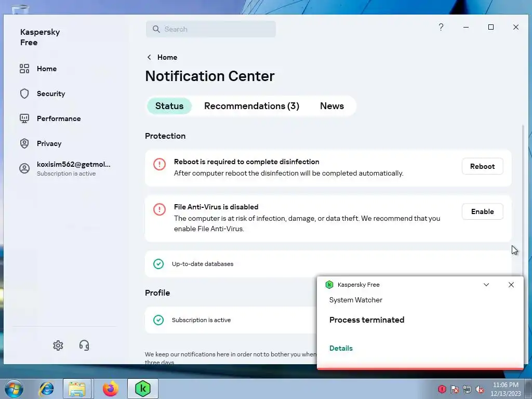Click the Reboot button

click(x=482, y=166)
